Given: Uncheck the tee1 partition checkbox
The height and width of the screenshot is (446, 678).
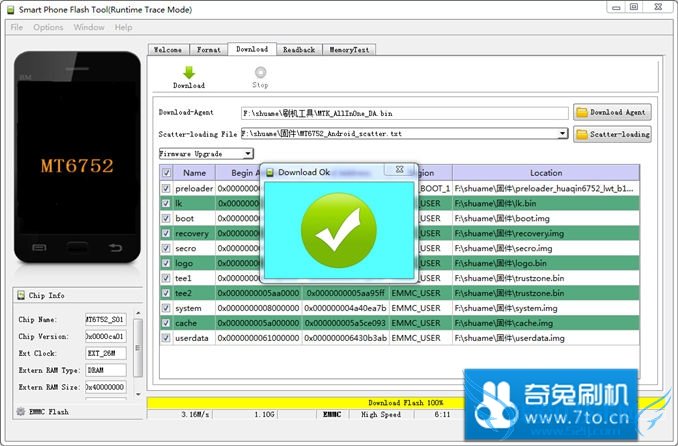Looking at the screenshot, I should pyautogui.click(x=166, y=278).
